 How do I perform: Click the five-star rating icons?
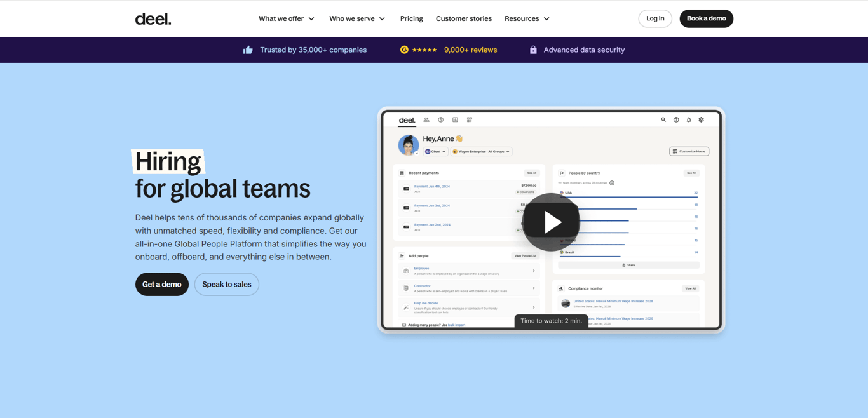(x=424, y=50)
